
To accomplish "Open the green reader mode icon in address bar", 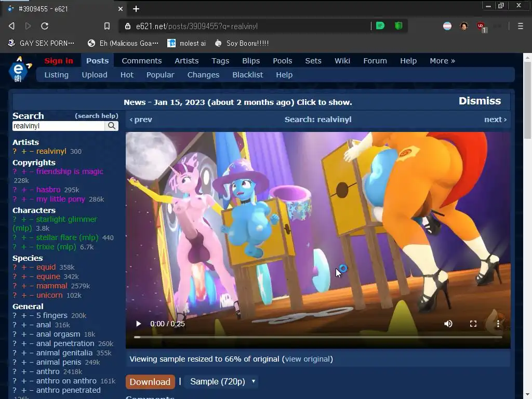I will click(380, 26).
